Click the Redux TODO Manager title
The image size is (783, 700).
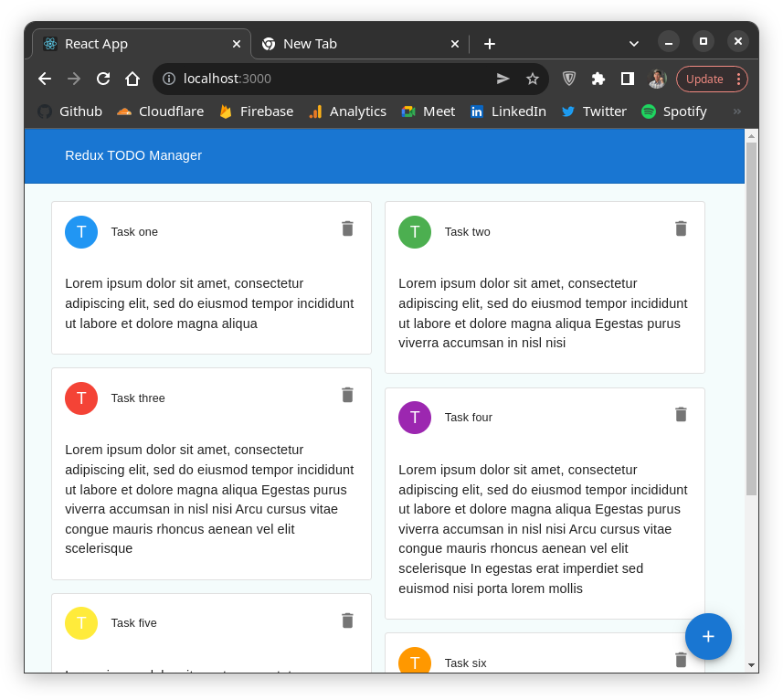tap(133, 155)
